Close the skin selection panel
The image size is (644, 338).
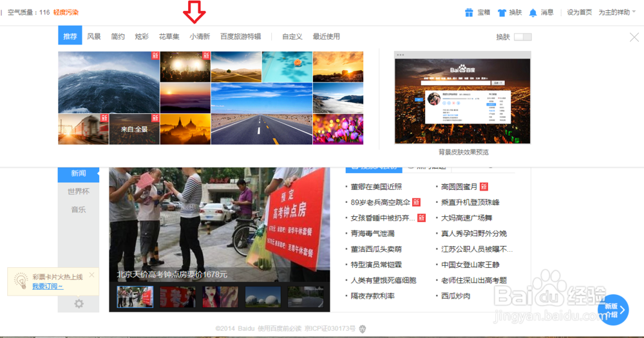(634, 37)
